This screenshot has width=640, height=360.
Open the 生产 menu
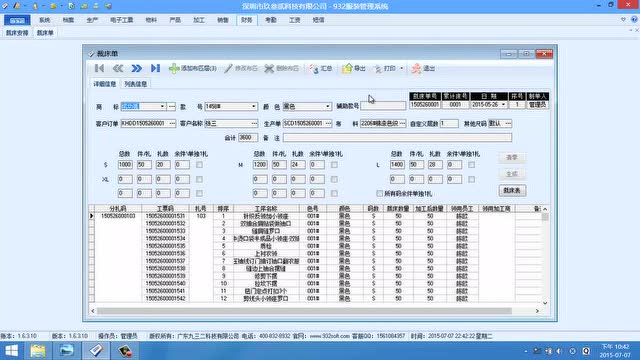tap(92, 20)
